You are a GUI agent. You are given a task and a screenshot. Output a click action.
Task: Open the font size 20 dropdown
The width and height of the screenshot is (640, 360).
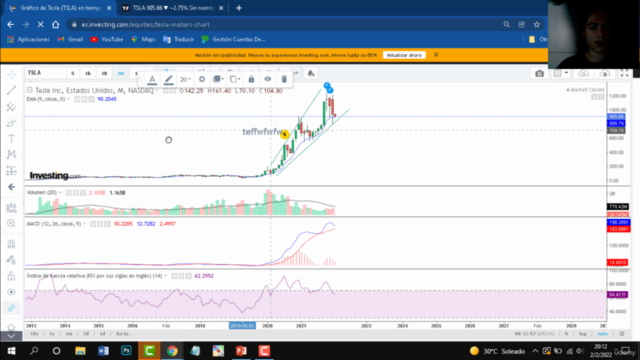click(185, 79)
